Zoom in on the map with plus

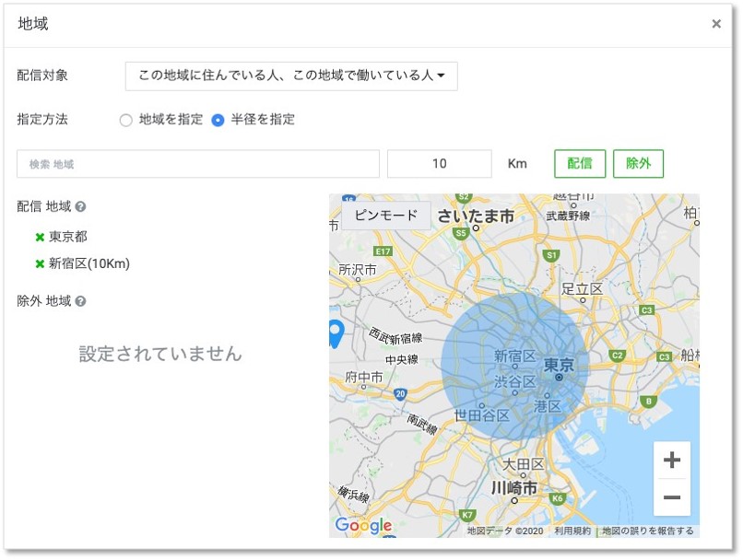[671, 460]
